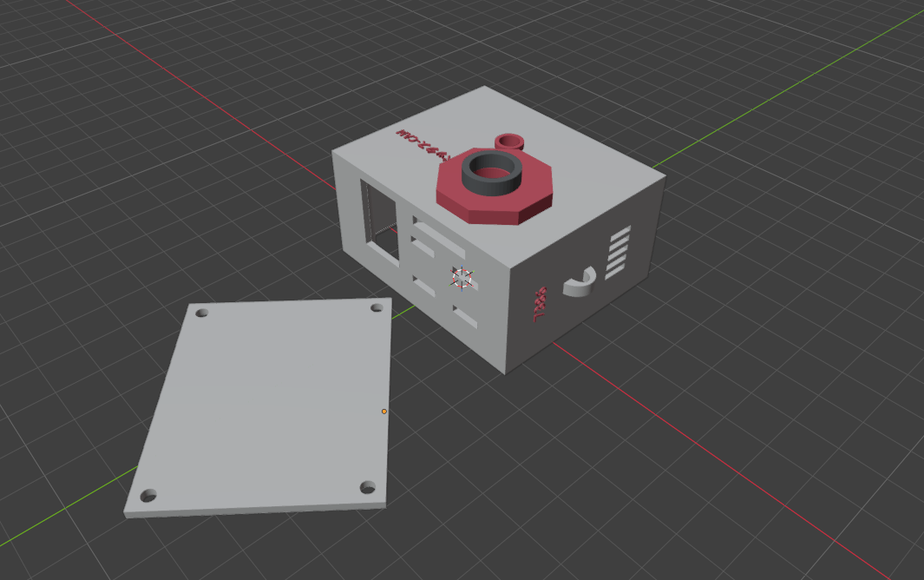Screen dimensions: 924x580
Task: Click the plate screw hole nearest the box
Action: 377,308
